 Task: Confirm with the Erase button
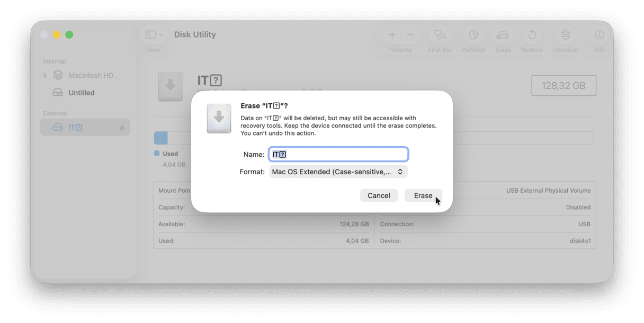point(423,195)
